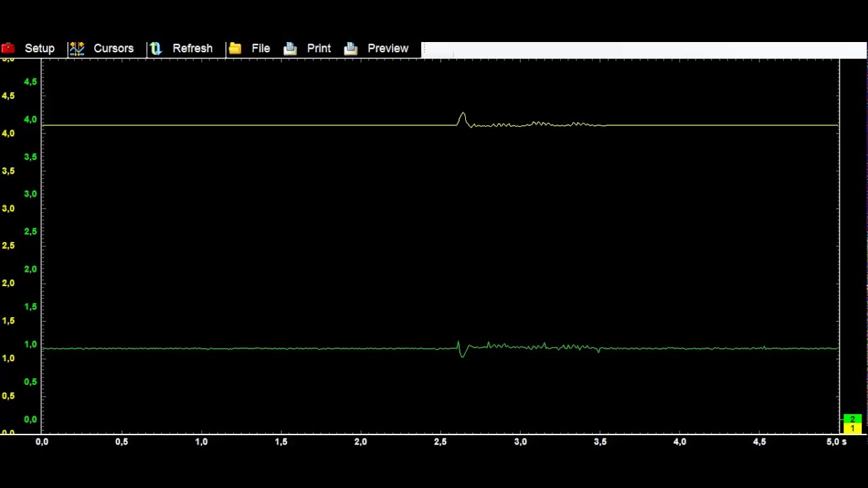This screenshot has width=868, height=488.
Task: Click the green 1,0 voltage axis label
Action: (31, 344)
